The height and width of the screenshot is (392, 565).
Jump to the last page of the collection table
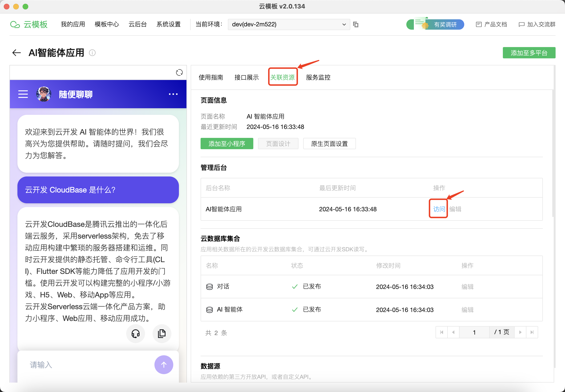[532, 332]
